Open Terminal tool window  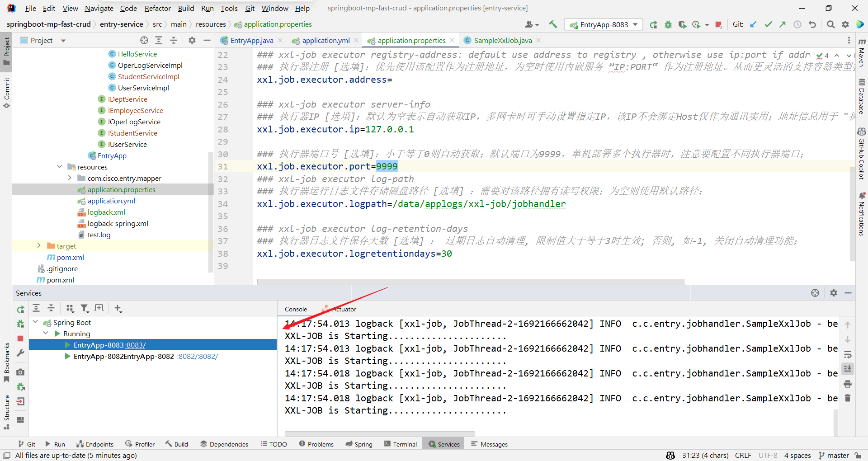(400, 444)
